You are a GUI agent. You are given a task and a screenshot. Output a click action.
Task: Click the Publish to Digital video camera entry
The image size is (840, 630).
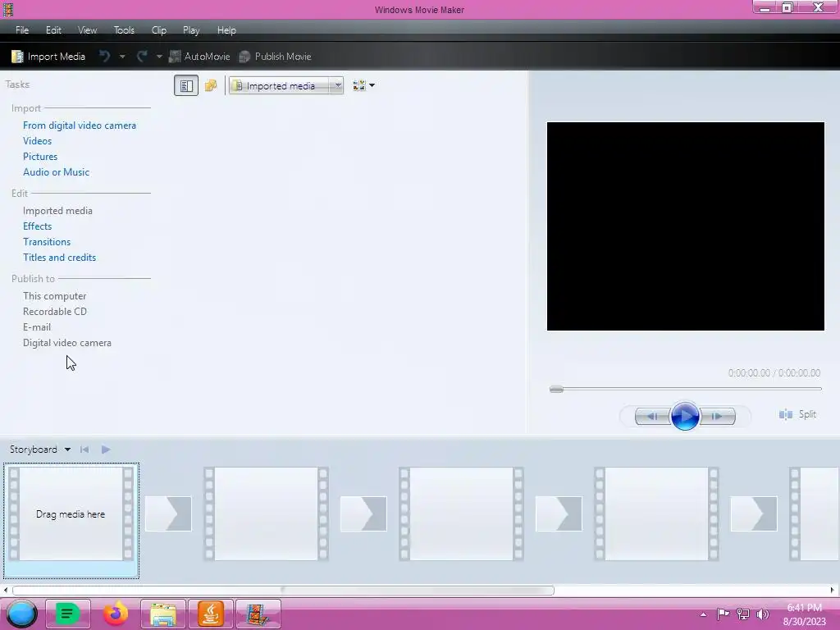(x=67, y=343)
